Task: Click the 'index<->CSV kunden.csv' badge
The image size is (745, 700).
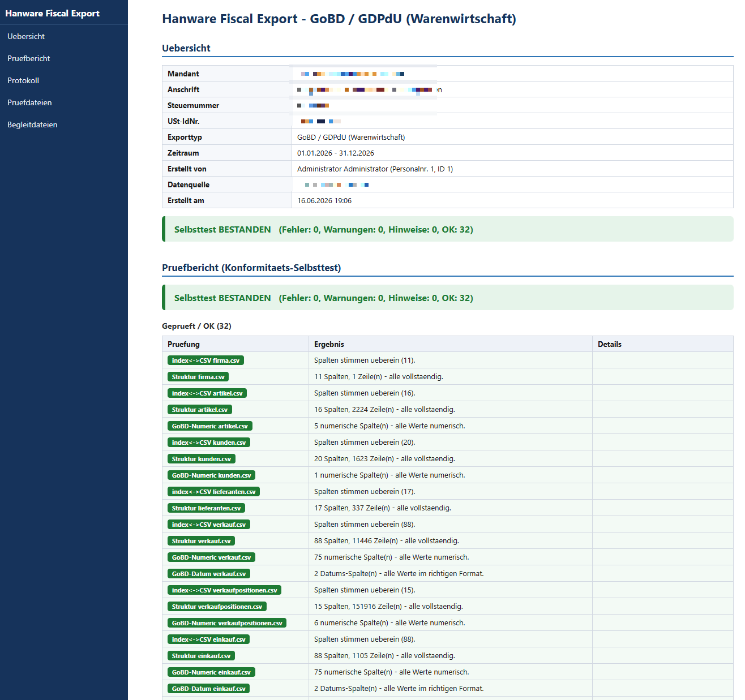Action: coord(209,443)
